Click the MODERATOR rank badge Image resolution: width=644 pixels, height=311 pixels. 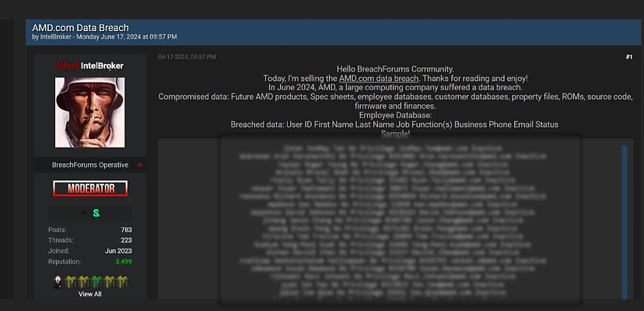pos(90,189)
